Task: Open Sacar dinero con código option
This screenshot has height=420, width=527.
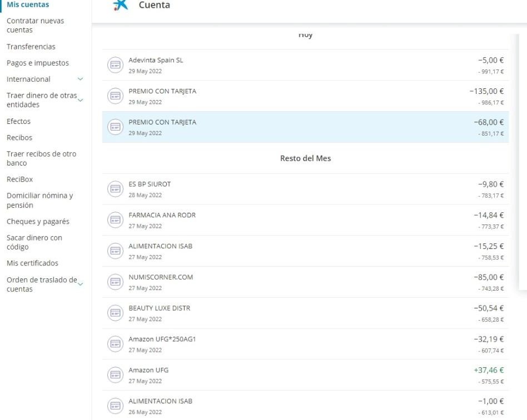Action: pyautogui.click(x=34, y=242)
